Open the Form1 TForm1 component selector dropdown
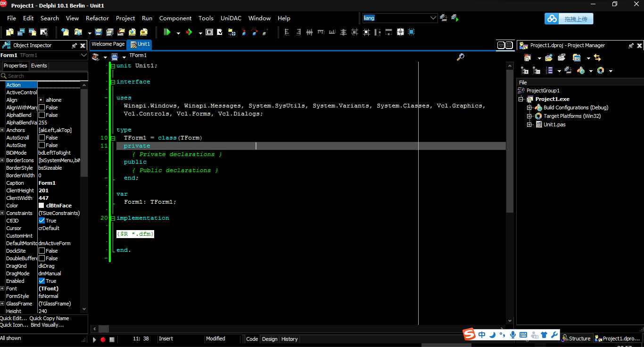This screenshot has width=644, height=347. tap(84, 55)
